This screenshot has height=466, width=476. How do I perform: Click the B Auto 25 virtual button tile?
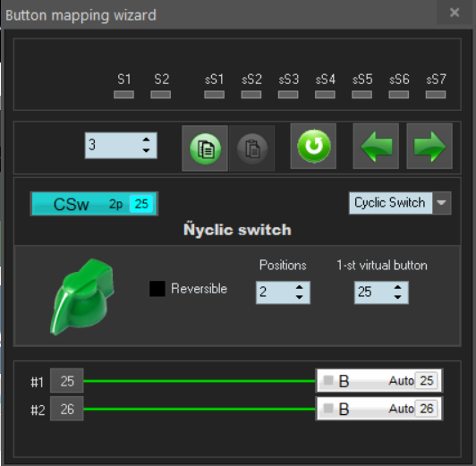pos(379,381)
